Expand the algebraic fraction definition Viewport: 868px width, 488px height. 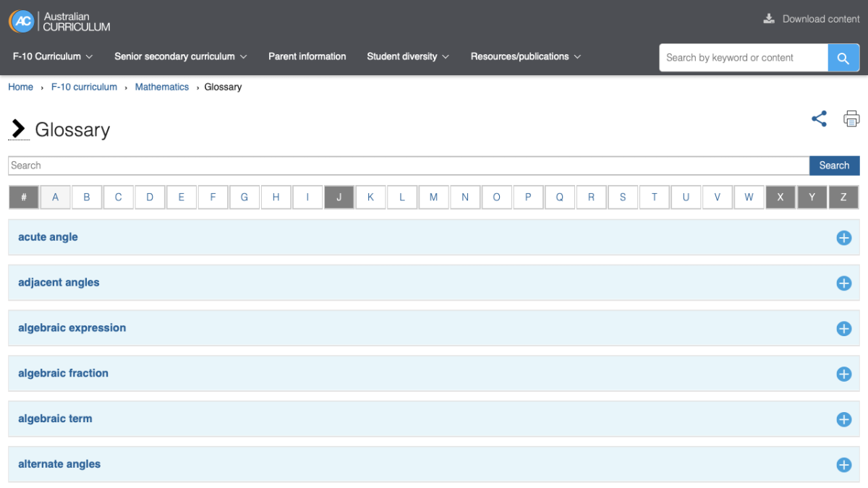[843, 374]
